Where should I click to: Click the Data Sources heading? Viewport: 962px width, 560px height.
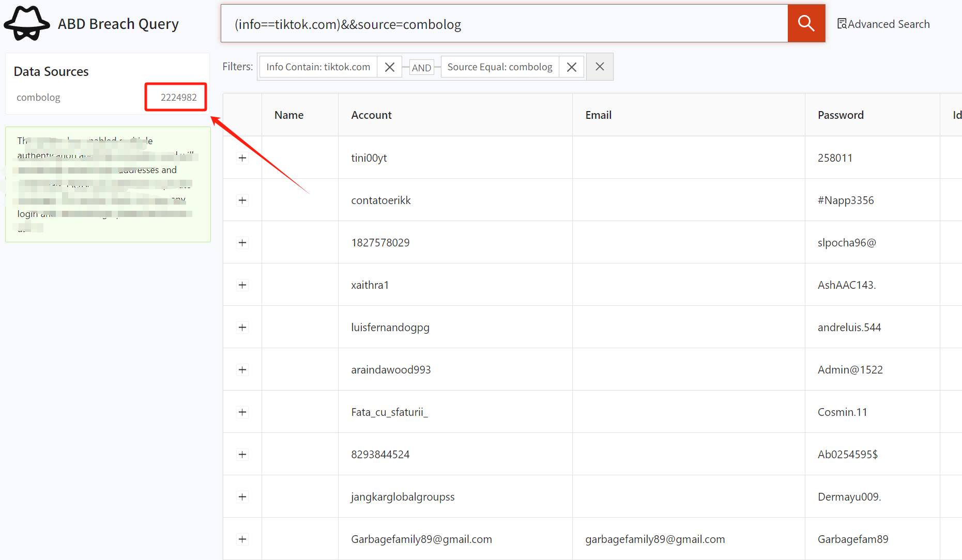tap(51, 71)
